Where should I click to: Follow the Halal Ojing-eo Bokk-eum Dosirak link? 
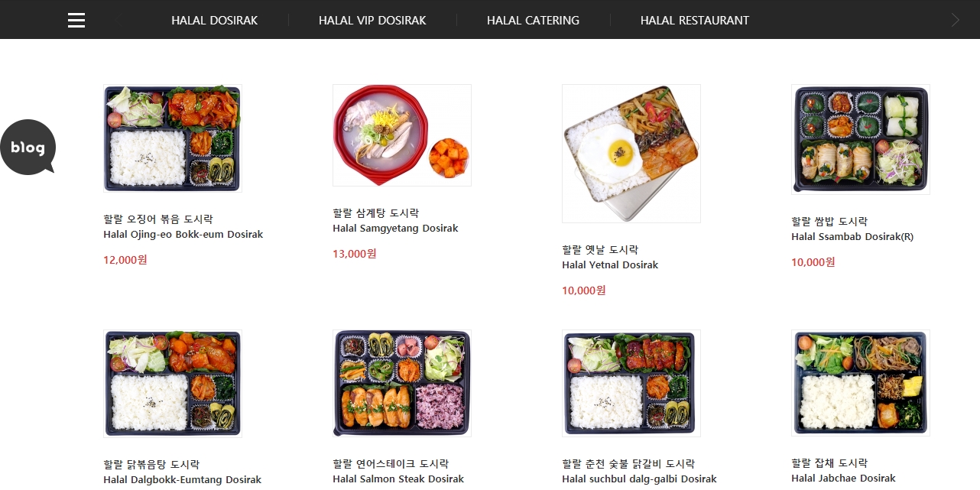(183, 235)
